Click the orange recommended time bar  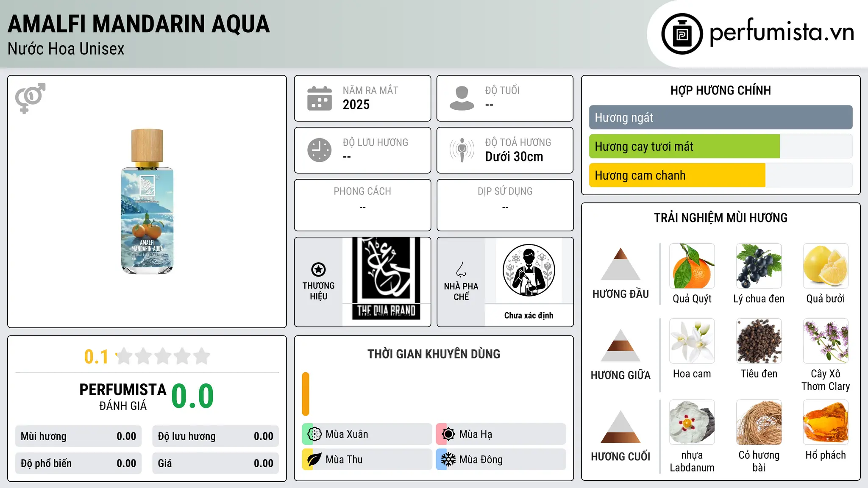[x=306, y=394]
